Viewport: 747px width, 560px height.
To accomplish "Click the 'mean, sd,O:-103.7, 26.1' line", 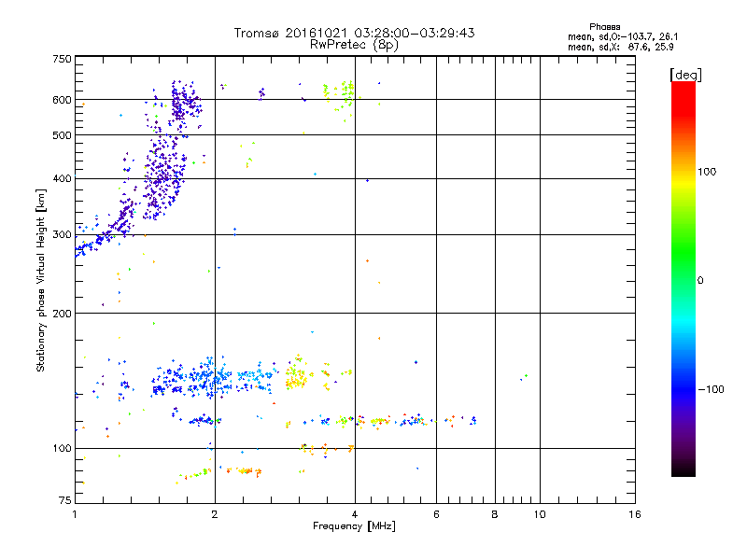I will [623, 36].
